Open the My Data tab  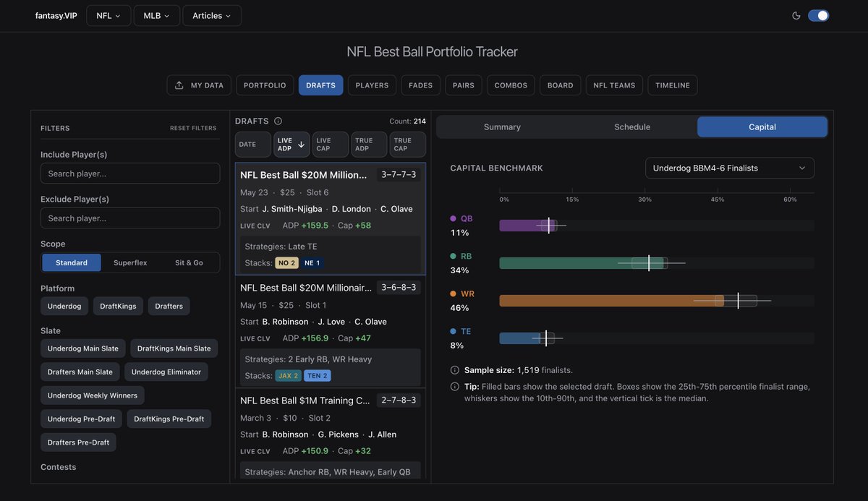(x=199, y=85)
